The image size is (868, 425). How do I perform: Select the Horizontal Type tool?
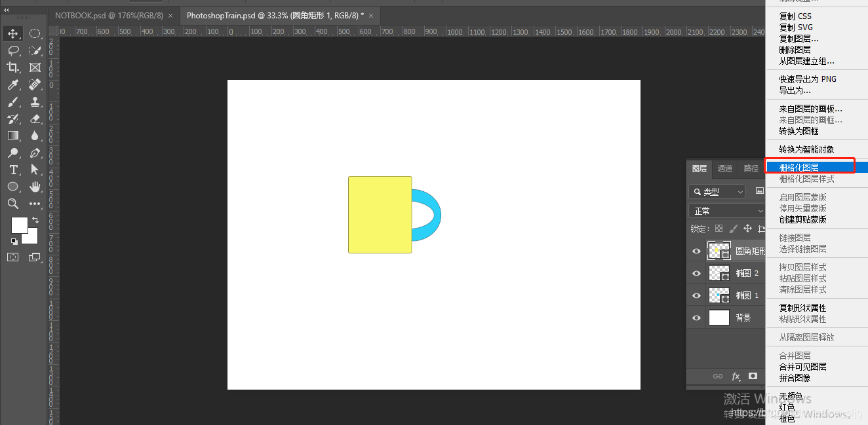pyautogui.click(x=13, y=170)
